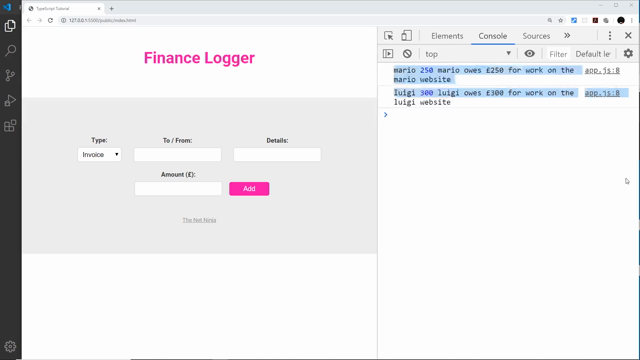Click the Amount (£) input field
The height and width of the screenshot is (360, 640).
pos(178,189)
